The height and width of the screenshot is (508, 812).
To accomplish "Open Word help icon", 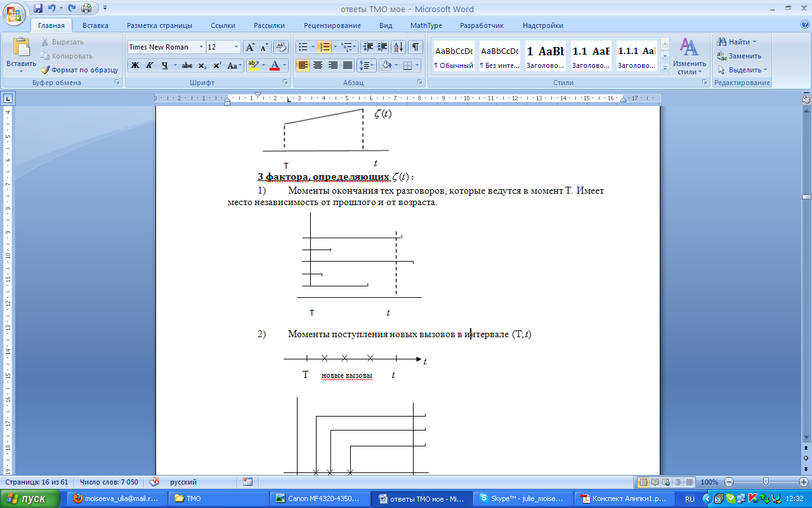I will point(805,25).
